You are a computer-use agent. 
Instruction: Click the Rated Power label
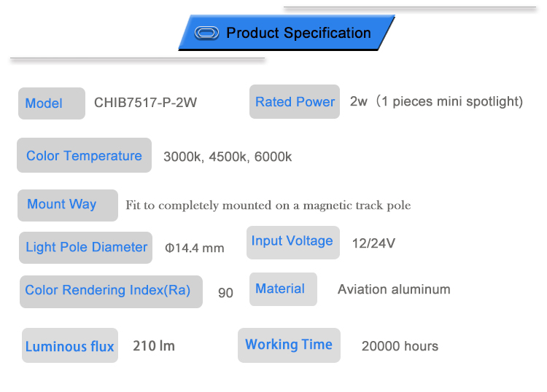pyautogui.click(x=295, y=102)
